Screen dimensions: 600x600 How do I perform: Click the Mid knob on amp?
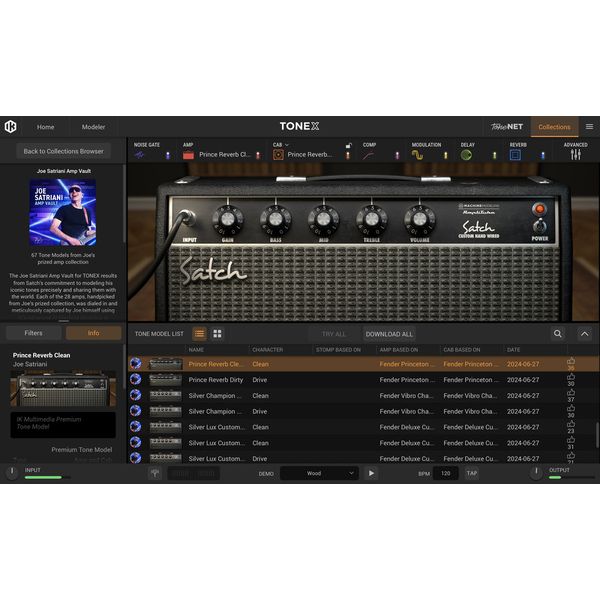324,220
